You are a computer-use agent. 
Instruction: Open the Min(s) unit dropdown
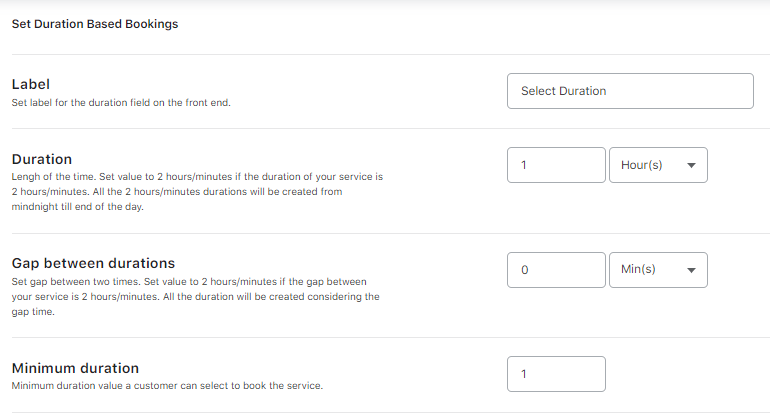coord(658,270)
